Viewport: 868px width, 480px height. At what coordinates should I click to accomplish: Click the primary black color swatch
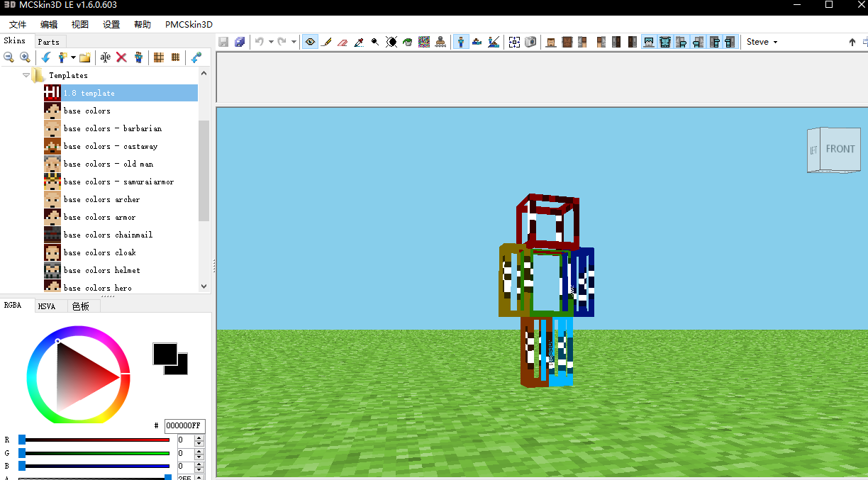(165, 354)
